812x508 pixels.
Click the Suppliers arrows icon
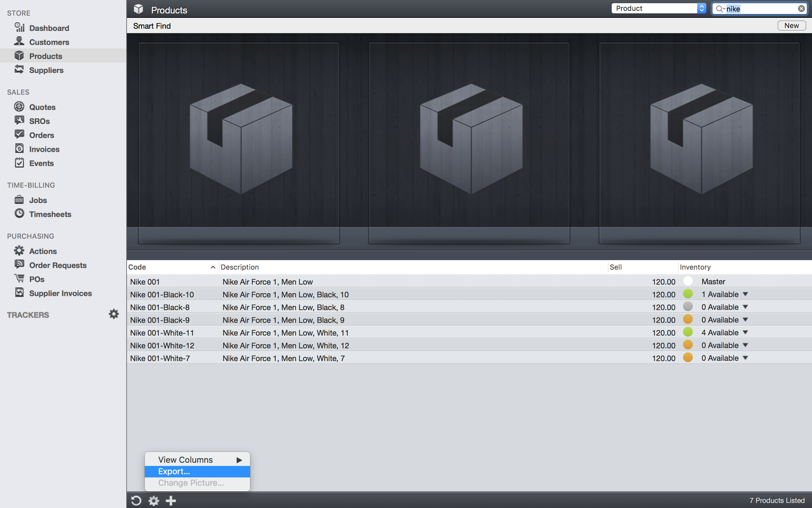point(19,69)
